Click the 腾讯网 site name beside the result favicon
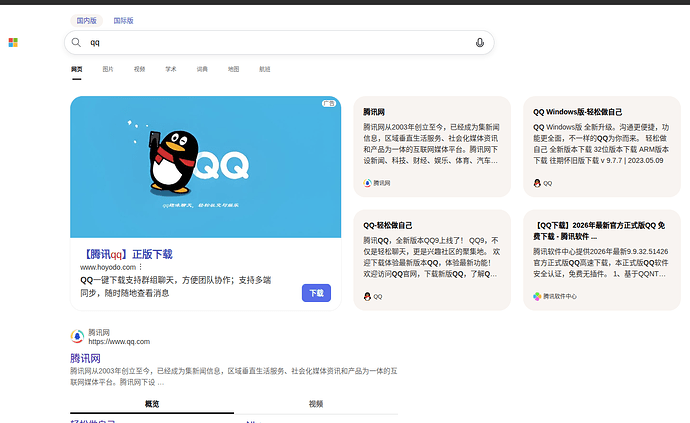The width and height of the screenshot is (690, 423). click(99, 332)
